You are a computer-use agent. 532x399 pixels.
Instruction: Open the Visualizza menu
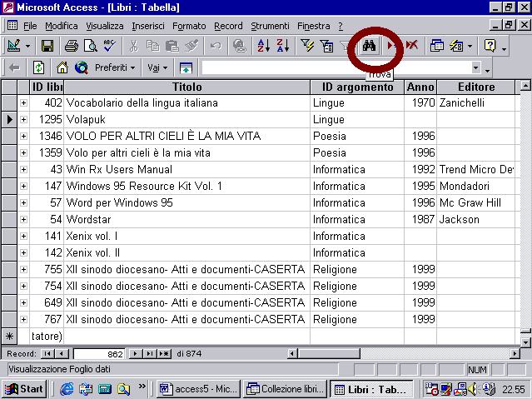pos(105,26)
